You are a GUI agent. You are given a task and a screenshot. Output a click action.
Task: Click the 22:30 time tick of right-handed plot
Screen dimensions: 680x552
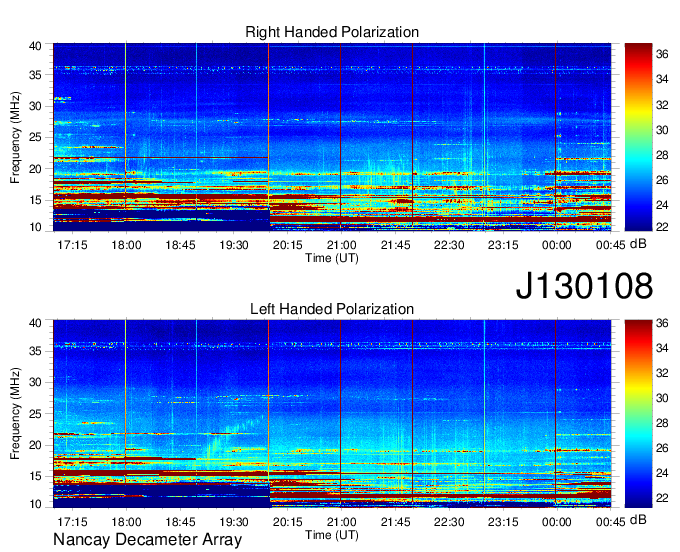coord(449,245)
